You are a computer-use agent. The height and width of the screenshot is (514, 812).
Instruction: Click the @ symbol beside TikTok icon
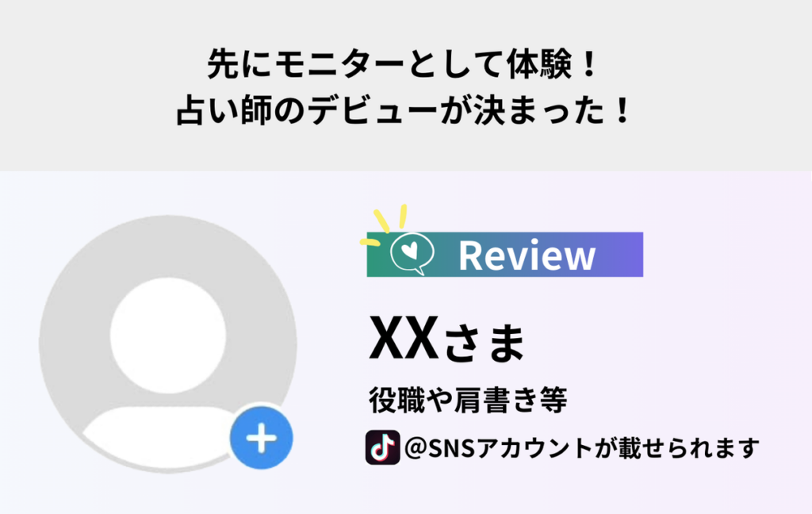(x=416, y=447)
